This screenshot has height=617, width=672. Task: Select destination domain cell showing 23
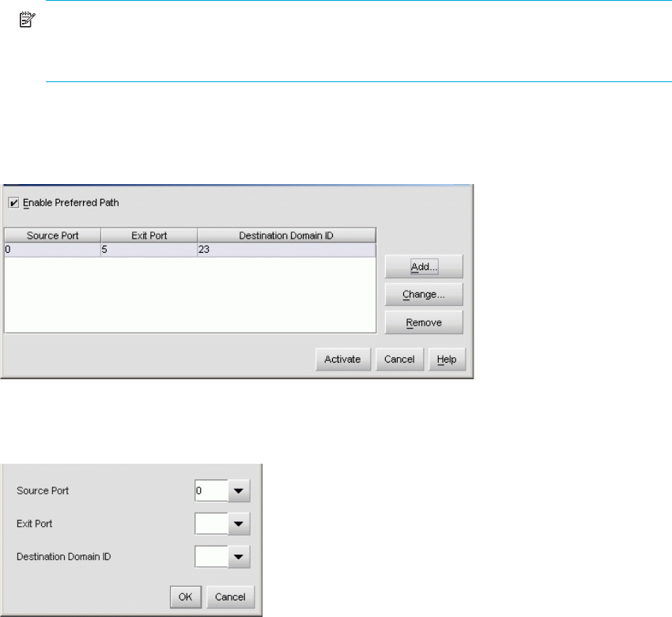[x=286, y=250]
